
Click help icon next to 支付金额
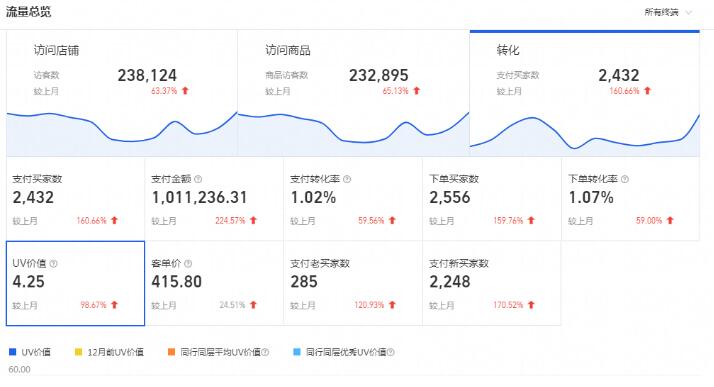(x=198, y=179)
